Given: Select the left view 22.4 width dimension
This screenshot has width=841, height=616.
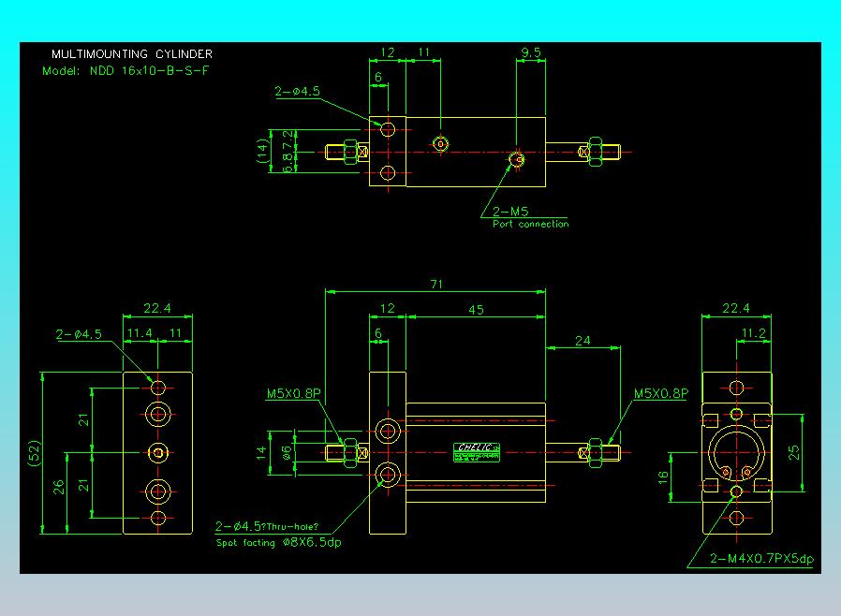Looking at the screenshot, I should (157, 308).
